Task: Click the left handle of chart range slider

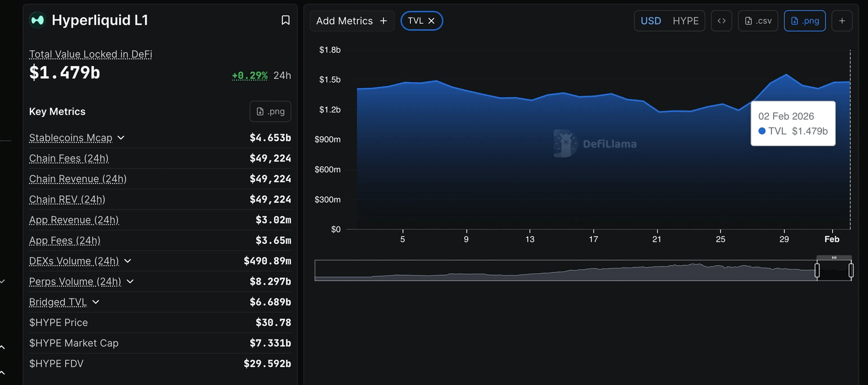Action: pos(817,270)
